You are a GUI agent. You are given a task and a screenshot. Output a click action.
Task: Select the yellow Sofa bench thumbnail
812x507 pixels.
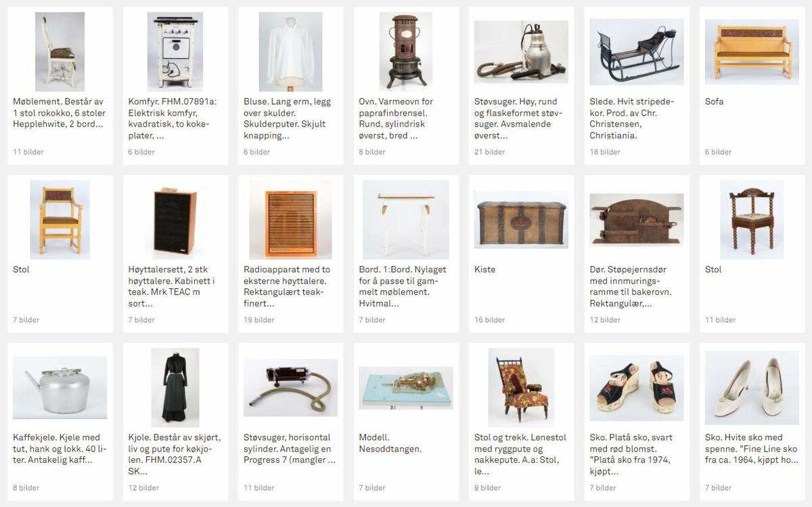click(752, 51)
